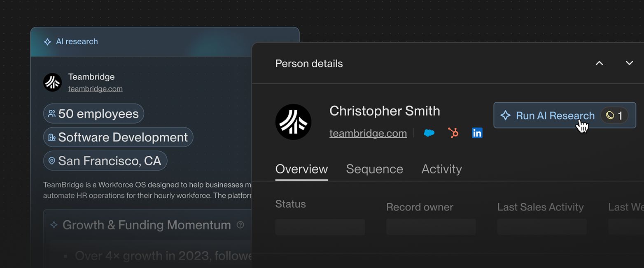Switch to the Overview tab

tap(301, 169)
